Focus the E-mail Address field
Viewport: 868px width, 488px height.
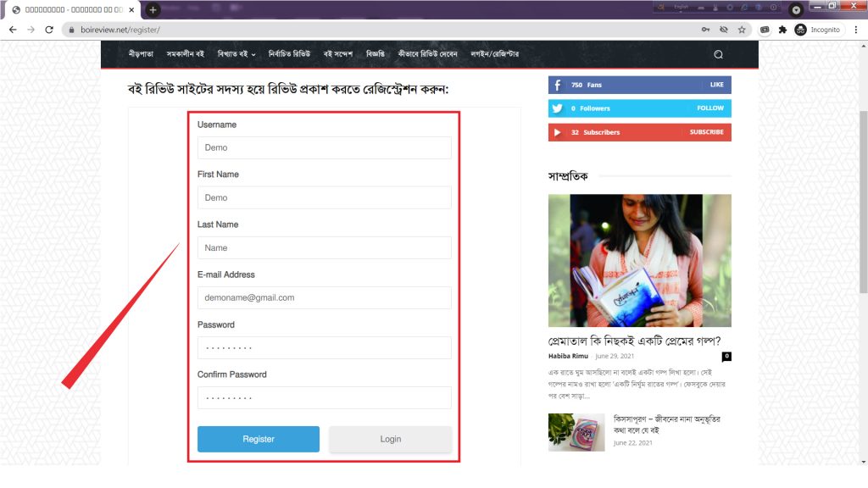[x=324, y=298]
